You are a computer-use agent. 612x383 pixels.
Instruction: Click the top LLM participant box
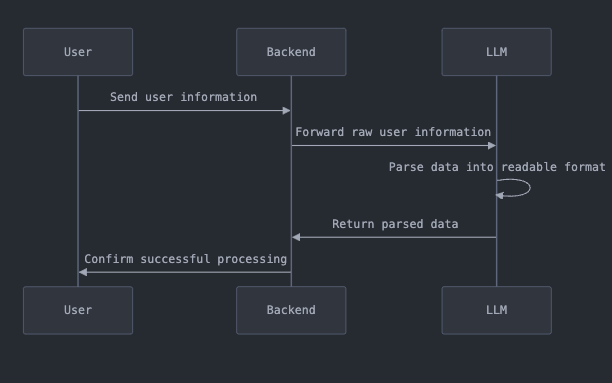[496, 52]
